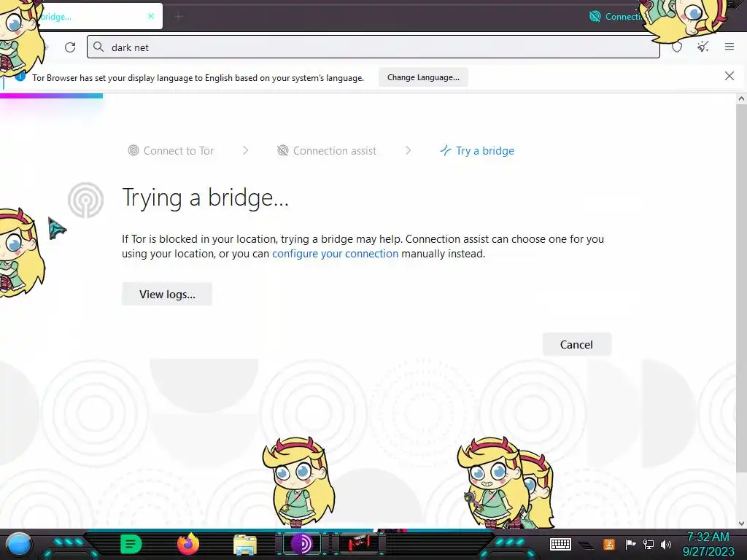
Task: Click the Java update tray icon
Action: click(609, 544)
